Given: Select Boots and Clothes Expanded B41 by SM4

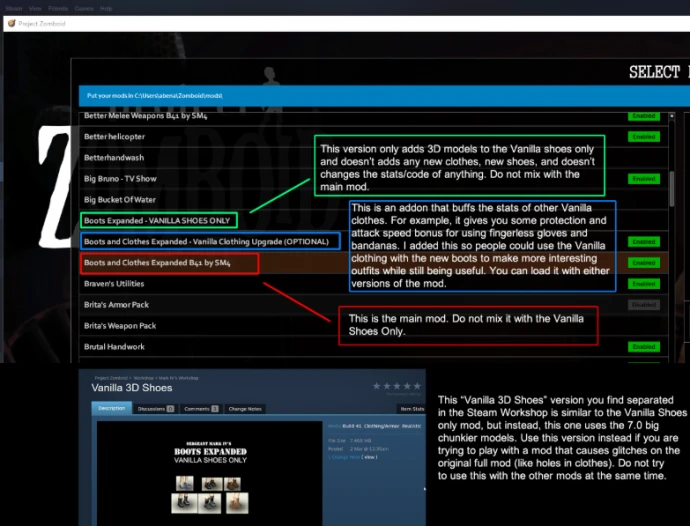Looking at the screenshot, I should [157, 263].
